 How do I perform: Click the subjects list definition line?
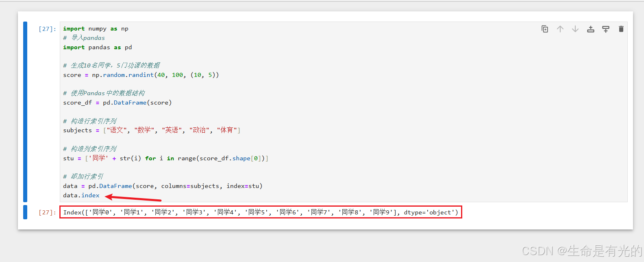152,130
